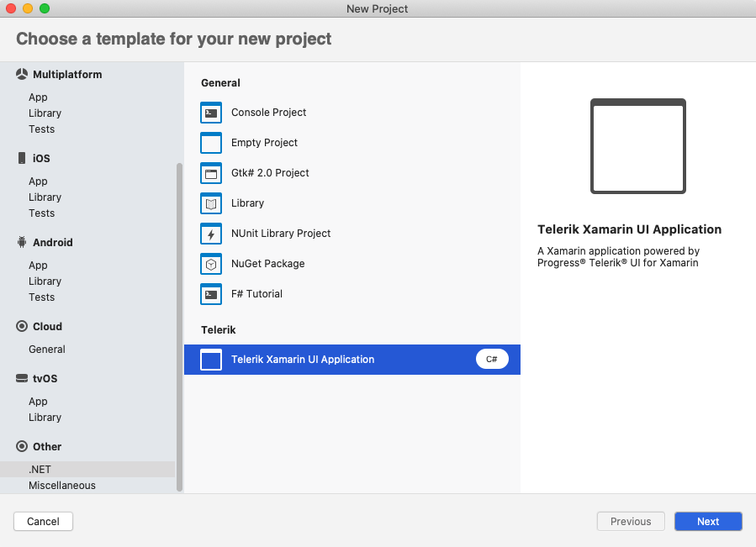756x547 pixels.
Task: Select Library under iOS
Action: [45, 197]
